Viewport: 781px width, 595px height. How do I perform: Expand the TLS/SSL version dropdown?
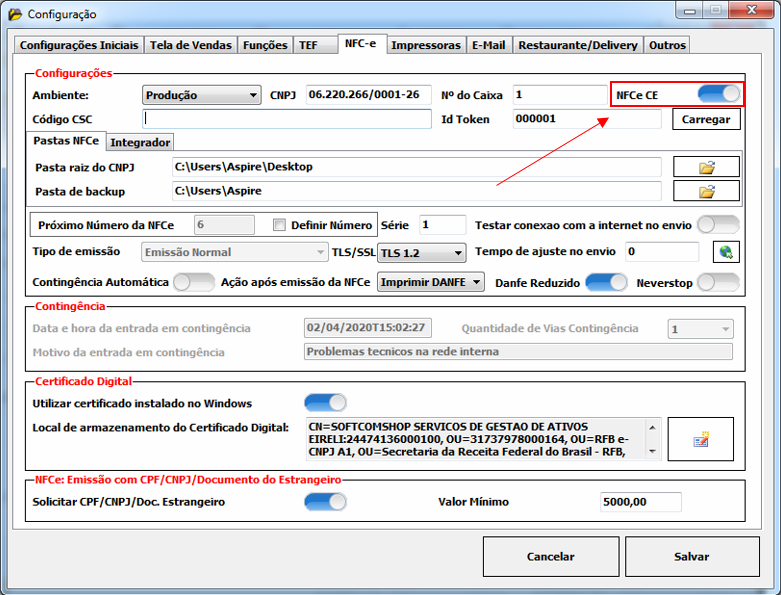[x=422, y=252]
